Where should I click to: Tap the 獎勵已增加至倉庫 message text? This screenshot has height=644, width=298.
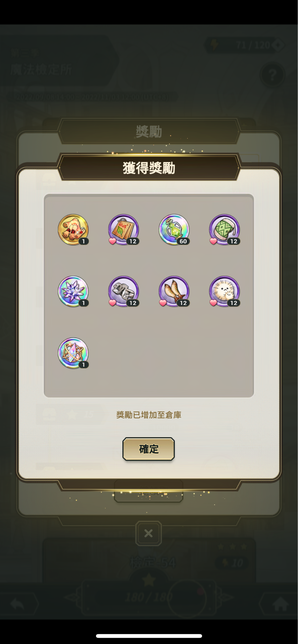pos(149,415)
